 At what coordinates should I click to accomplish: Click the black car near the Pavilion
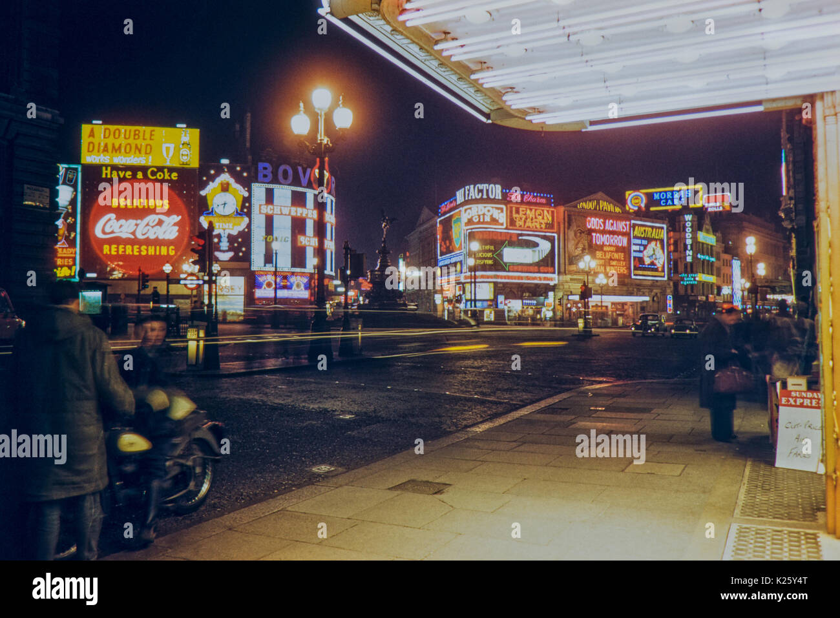tap(648, 324)
